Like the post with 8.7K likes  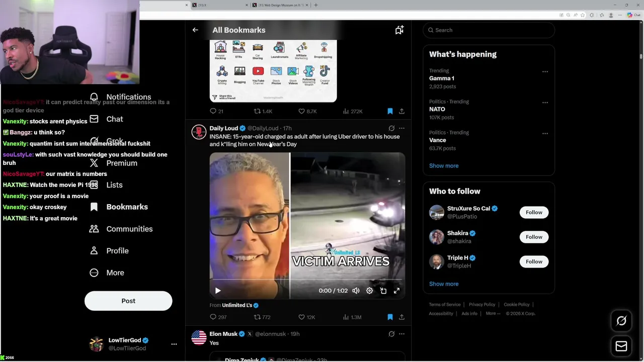(x=307, y=111)
